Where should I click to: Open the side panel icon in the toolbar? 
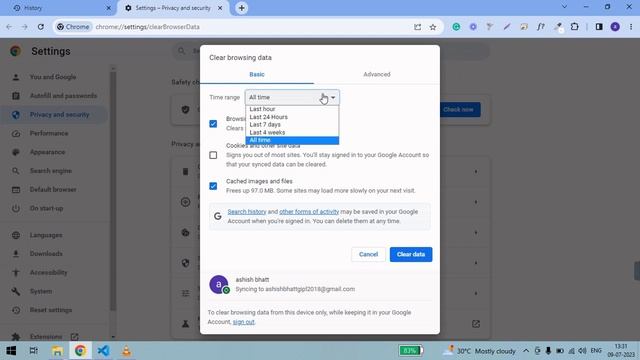tap(599, 27)
